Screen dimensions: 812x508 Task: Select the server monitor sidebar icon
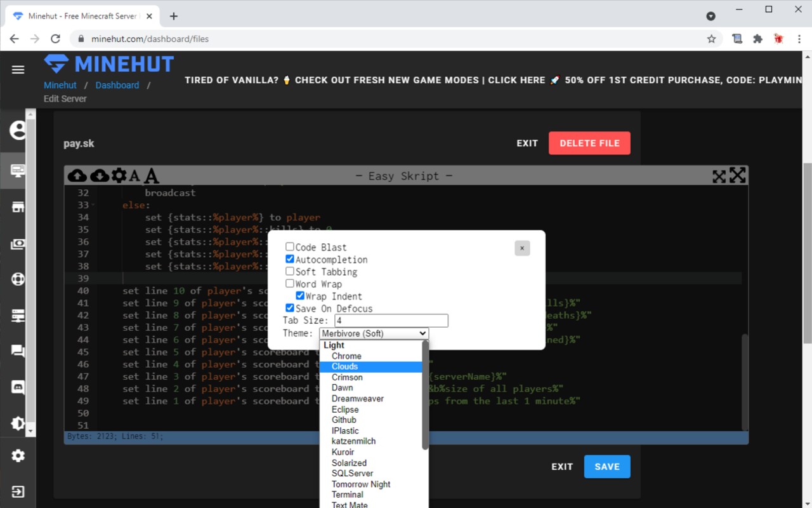pos(18,170)
